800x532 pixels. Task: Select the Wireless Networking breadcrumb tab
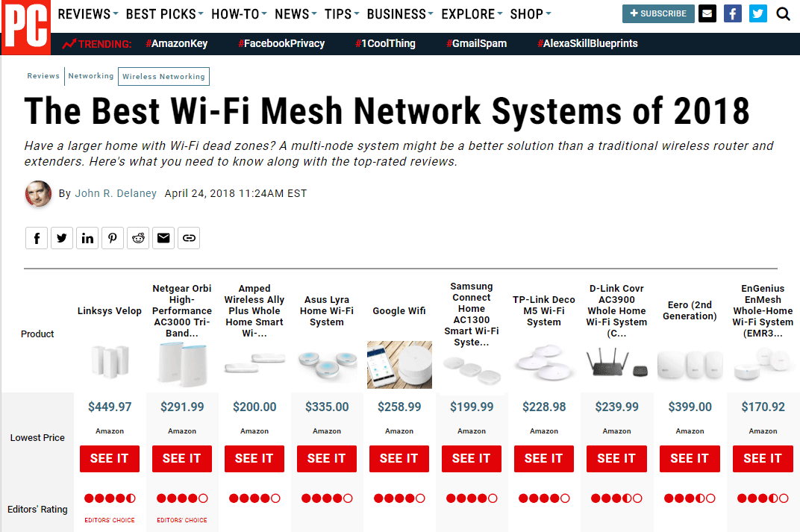163,77
